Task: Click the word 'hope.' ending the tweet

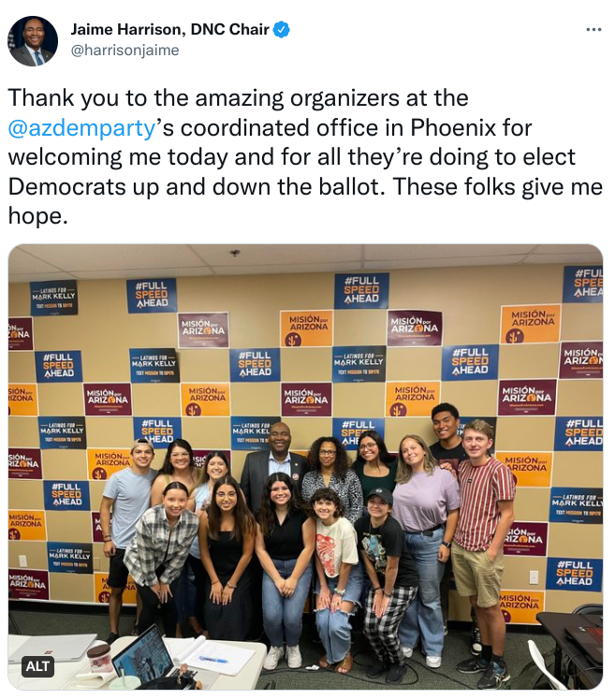Action: pyautogui.click(x=38, y=216)
